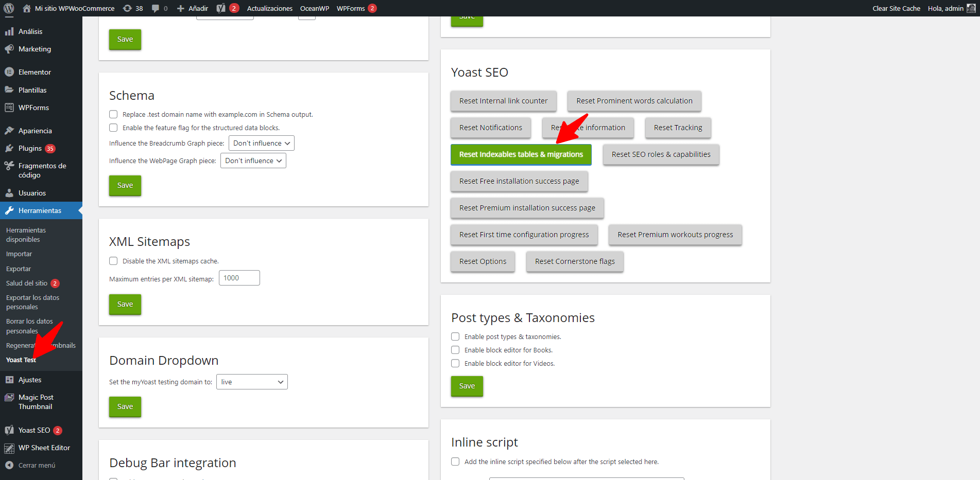Open Importar under Herramientas

pos(19,254)
